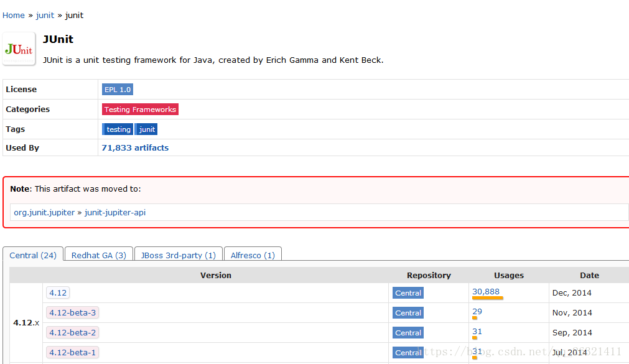
Task: Switch to Central (24) tab
Action: coord(33,255)
